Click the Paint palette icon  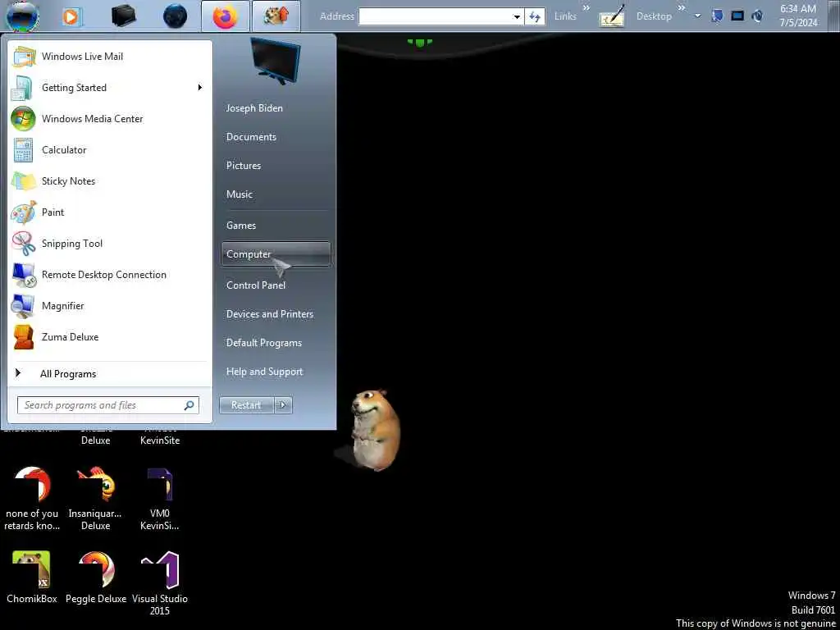pyautogui.click(x=24, y=212)
